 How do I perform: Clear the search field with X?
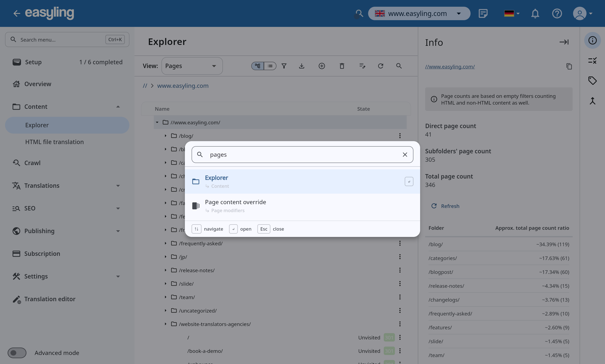[x=405, y=155]
